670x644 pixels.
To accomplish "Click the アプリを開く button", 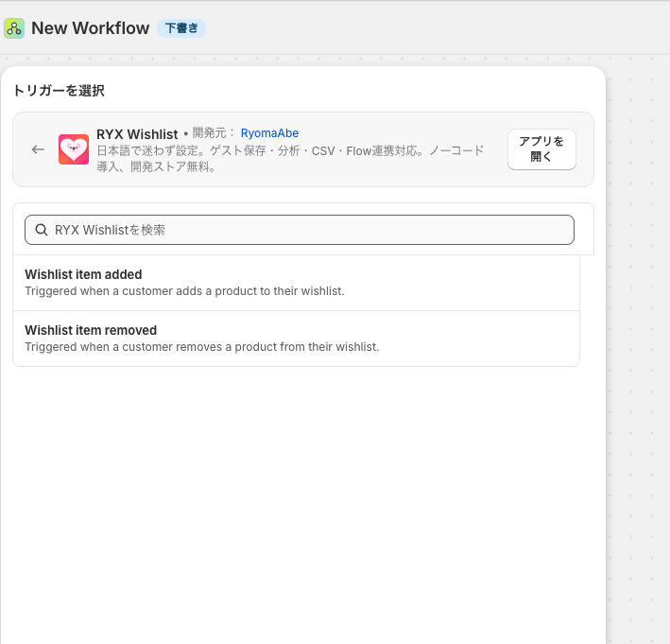I will coord(541,149).
